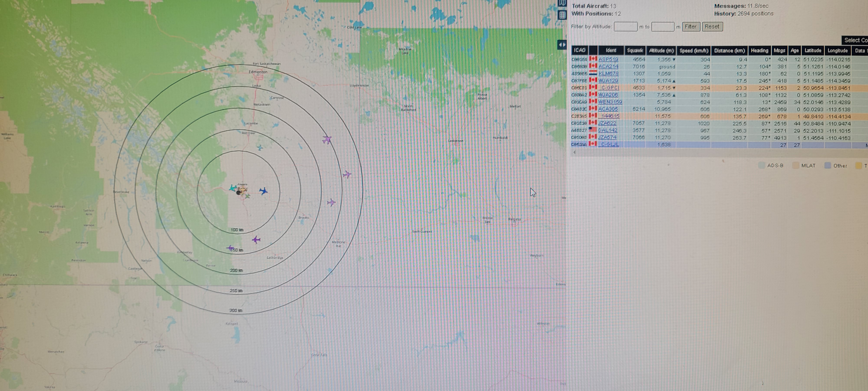Select the purple aircraft near the 150 km ring
The image size is (868, 391).
pyautogui.click(x=256, y=240)
